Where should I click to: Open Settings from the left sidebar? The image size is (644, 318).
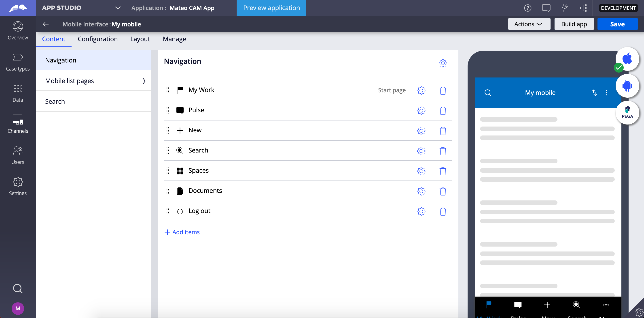(x=17, y=186)
